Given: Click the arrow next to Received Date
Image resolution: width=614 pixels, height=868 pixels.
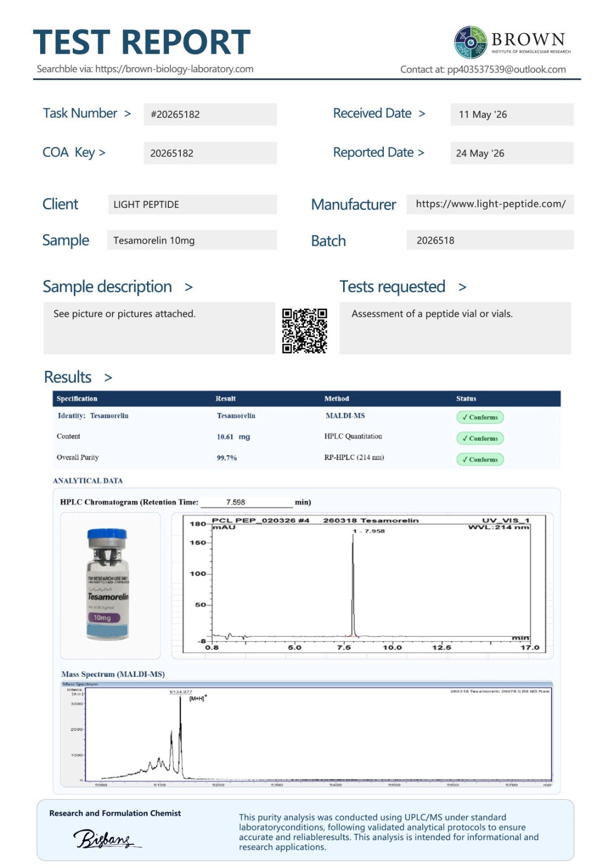Looking at the screenshot, I should pyautogui.click(x=422, y=114).
